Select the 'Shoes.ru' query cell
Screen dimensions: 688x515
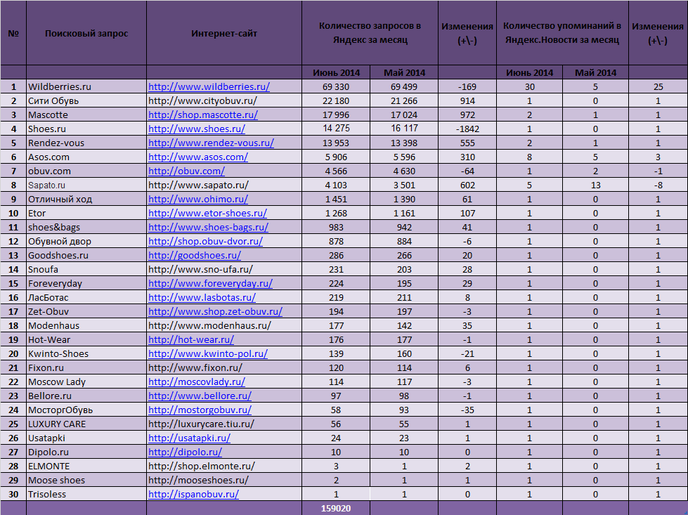click(x=86, y=129)
